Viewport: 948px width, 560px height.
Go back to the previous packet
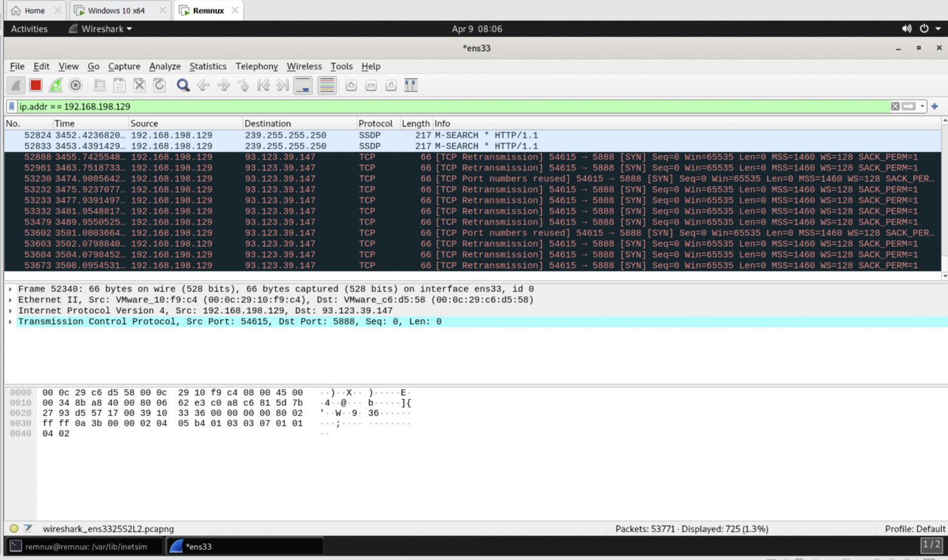coord(204,86)
